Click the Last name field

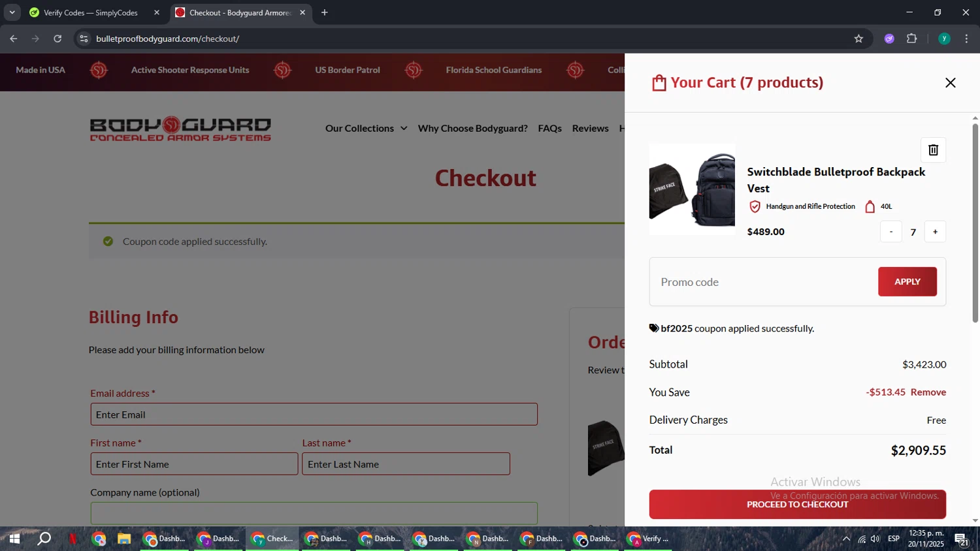click(x=406, y=464)
